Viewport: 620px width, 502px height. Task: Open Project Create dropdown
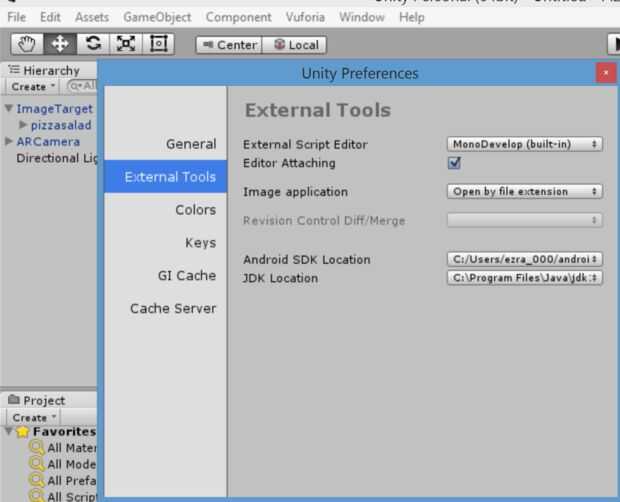[33, 417]
